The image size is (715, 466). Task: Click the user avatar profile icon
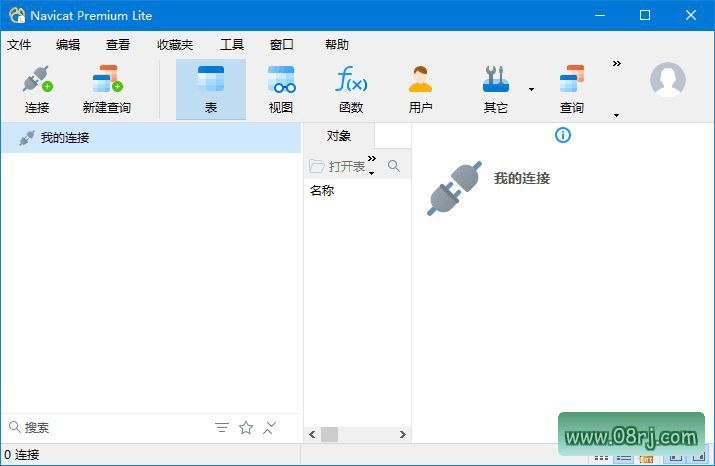pos(668,80)
